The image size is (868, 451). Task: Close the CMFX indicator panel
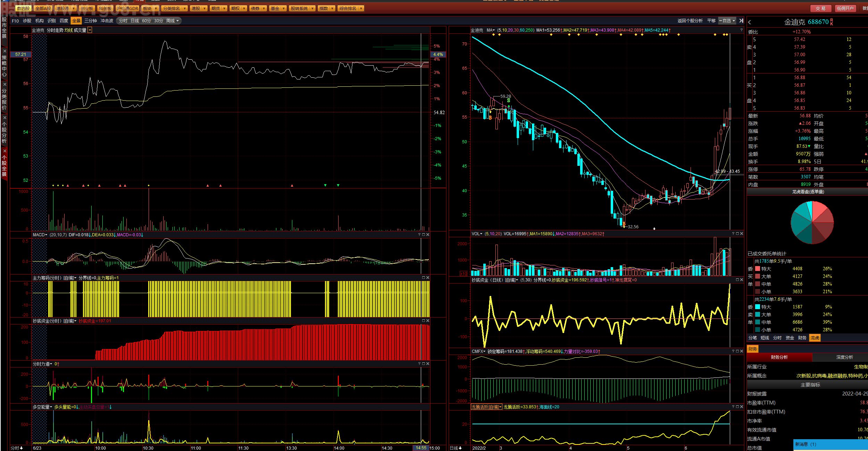742,351
